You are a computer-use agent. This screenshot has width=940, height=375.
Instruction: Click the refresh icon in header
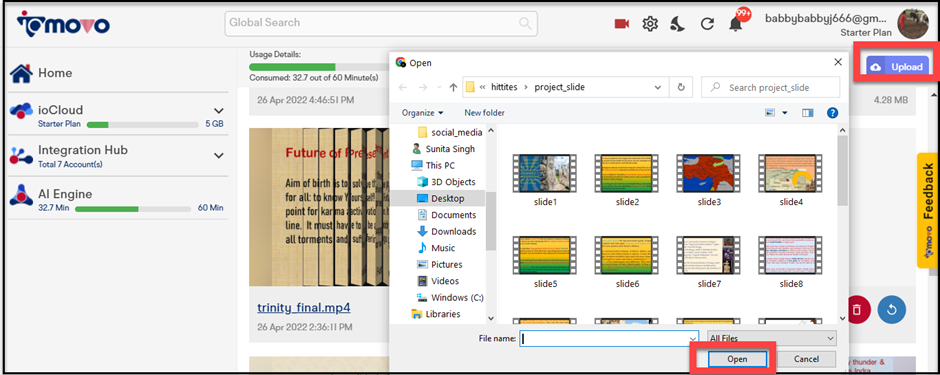[x=707, y=24]
